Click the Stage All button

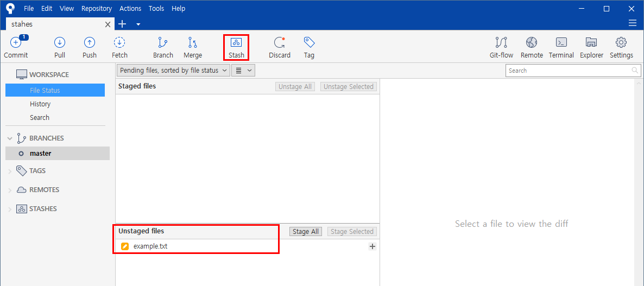(306, 231)
